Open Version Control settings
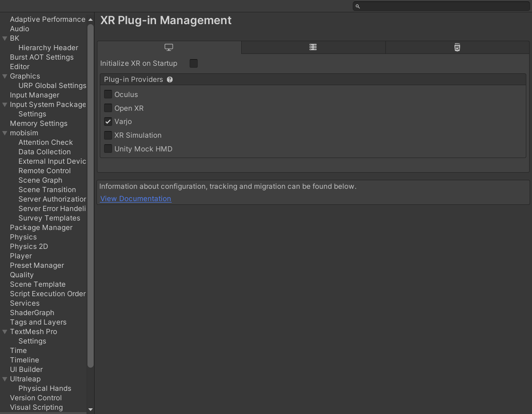 coord(36,398)
